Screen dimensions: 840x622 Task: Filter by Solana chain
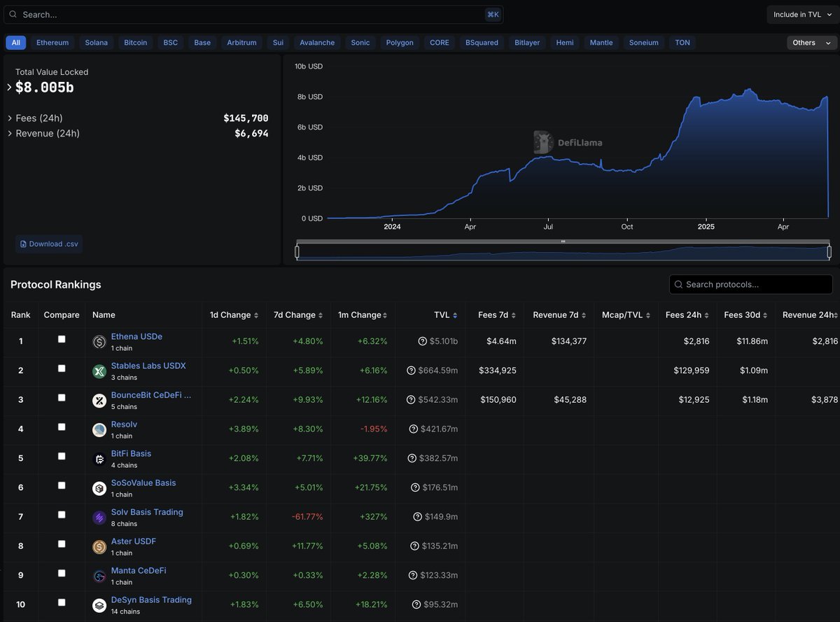(97, 43)
